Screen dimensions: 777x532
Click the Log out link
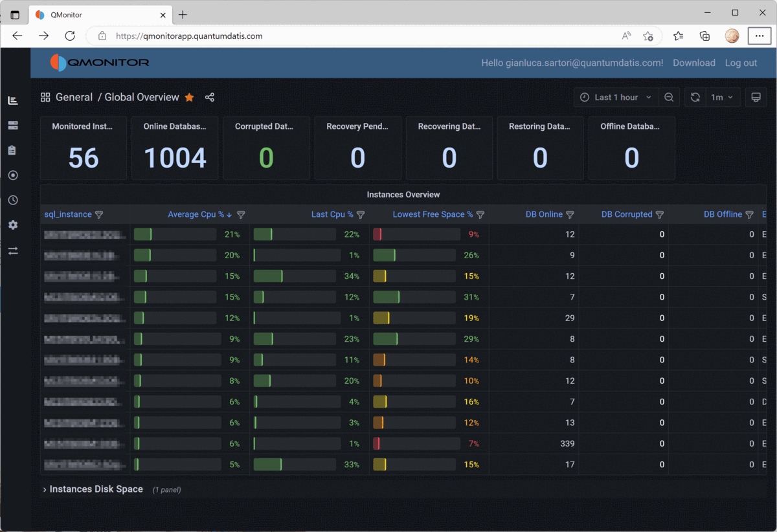[741, 63]
